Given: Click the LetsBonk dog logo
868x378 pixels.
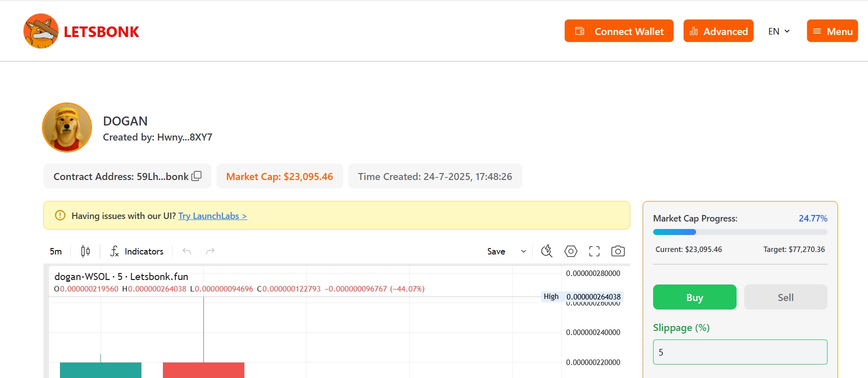Looking at the screenshot, I should point(41,31).
